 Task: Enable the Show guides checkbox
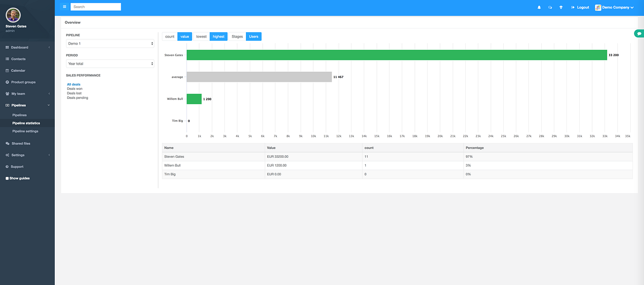7,179
